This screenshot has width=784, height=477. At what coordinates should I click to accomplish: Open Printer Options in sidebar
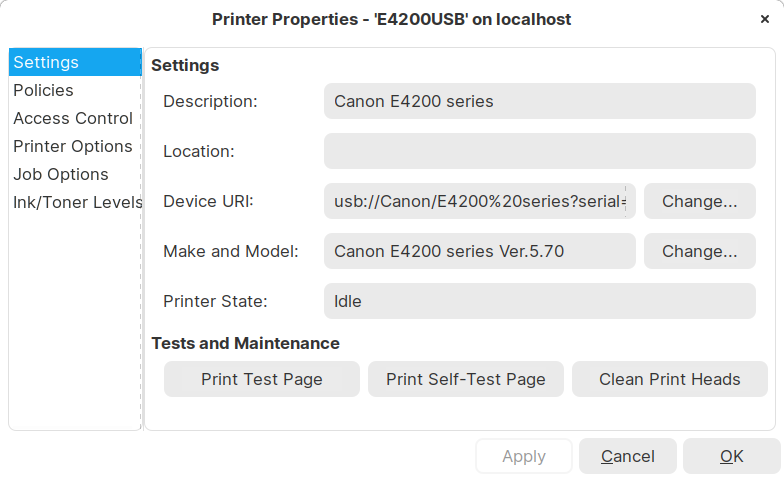click(x=72, y=146)
